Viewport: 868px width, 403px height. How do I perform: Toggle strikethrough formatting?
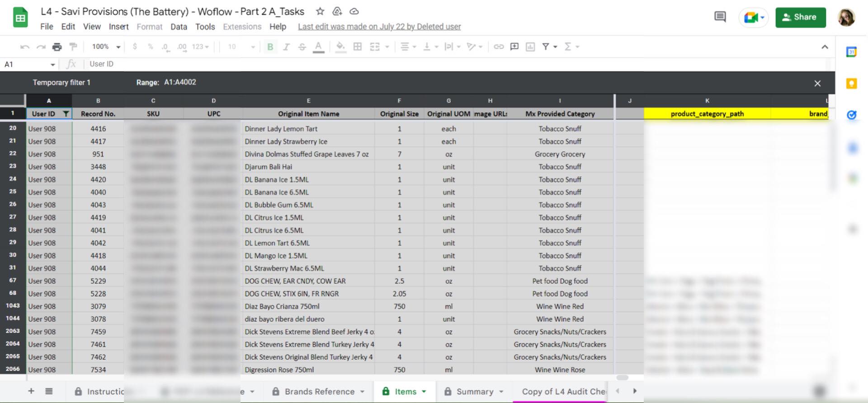click(x=302, y=47)
